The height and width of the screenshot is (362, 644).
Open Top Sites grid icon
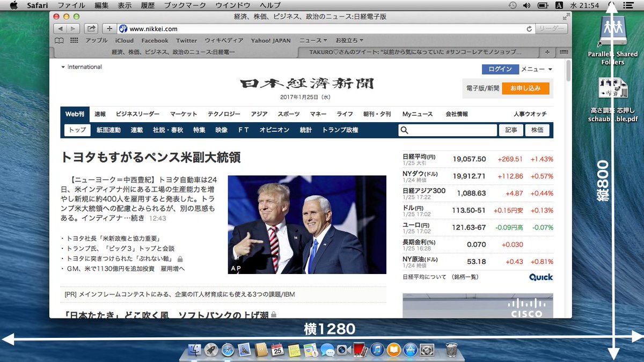click(x=74, y=41)
